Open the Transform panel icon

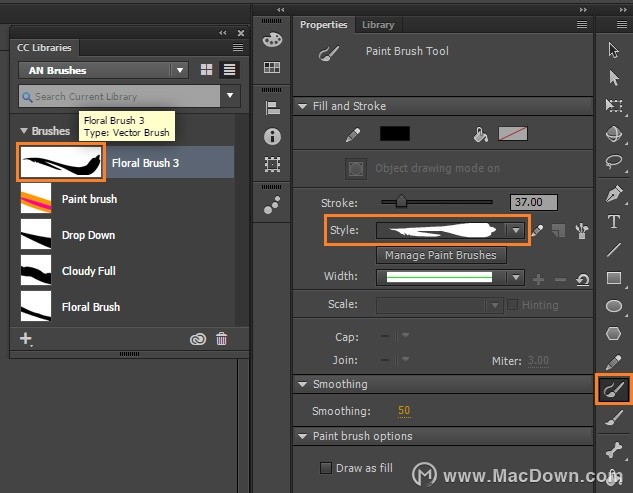[x=272, y=164]
